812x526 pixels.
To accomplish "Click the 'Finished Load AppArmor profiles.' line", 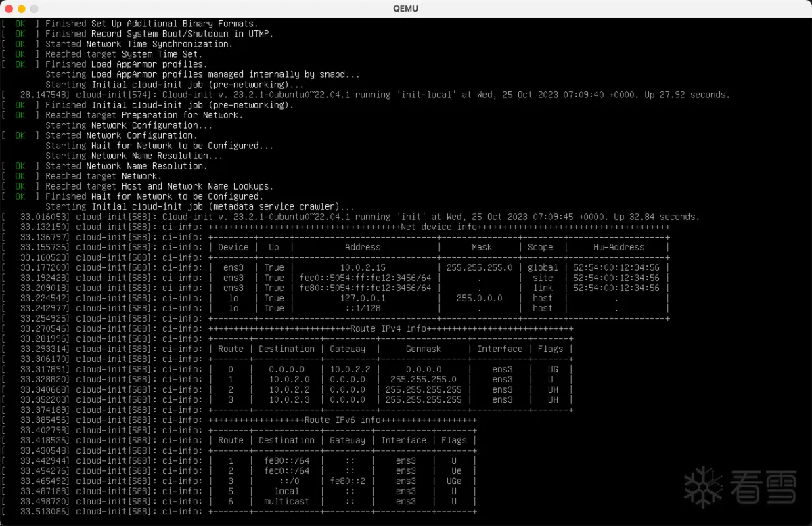I will click(126, 64).
